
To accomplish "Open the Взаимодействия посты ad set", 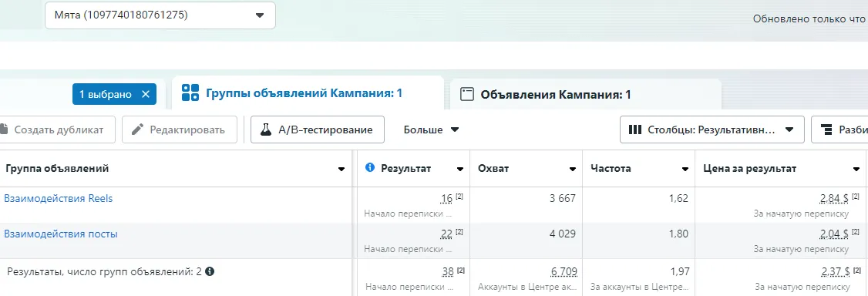I will [x=61, y=234].
